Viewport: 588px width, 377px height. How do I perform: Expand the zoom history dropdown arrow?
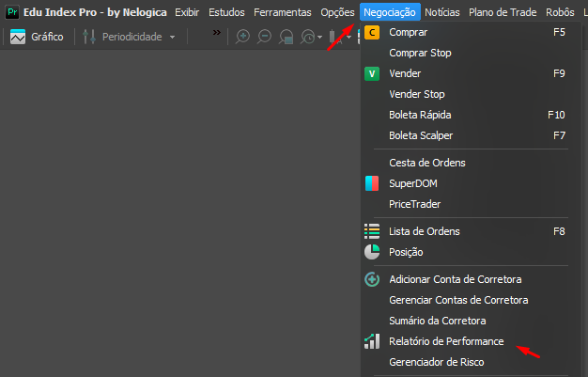pos(320,38)
